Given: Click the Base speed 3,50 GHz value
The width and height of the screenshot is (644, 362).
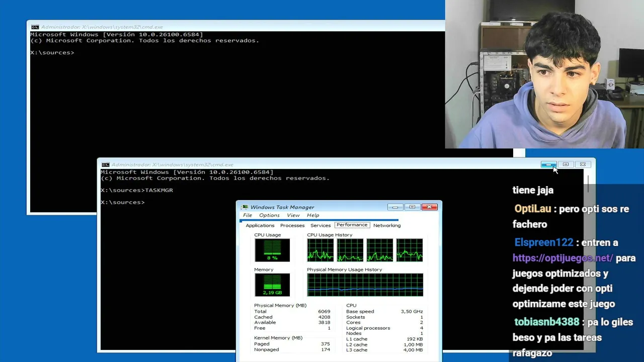Looking at the screenshot, I should (x=412, y=312).
